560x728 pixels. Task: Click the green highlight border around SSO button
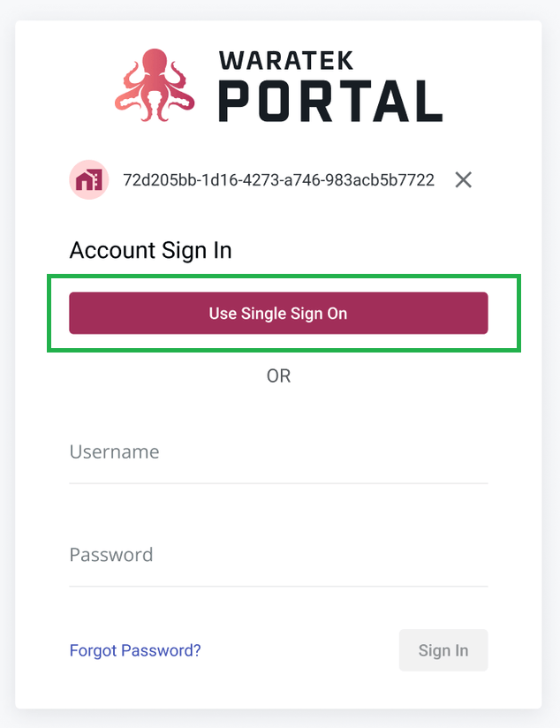pos(284,277)
